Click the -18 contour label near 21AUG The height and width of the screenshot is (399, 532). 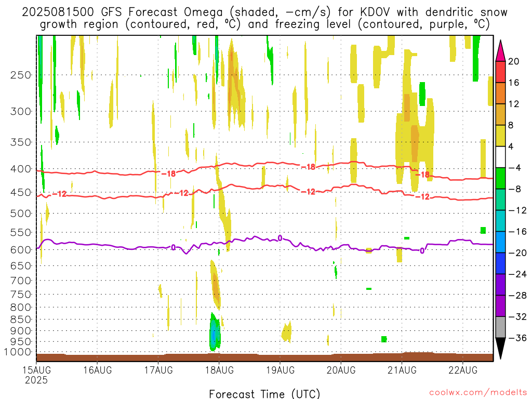tap(423, 175)
